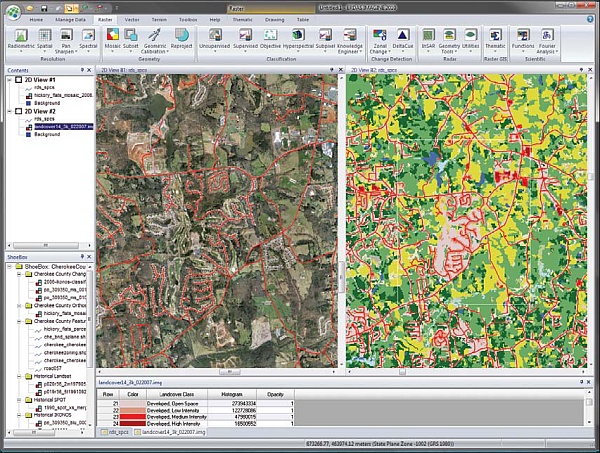Switch to the Home ribbon tab

point(36,20)
